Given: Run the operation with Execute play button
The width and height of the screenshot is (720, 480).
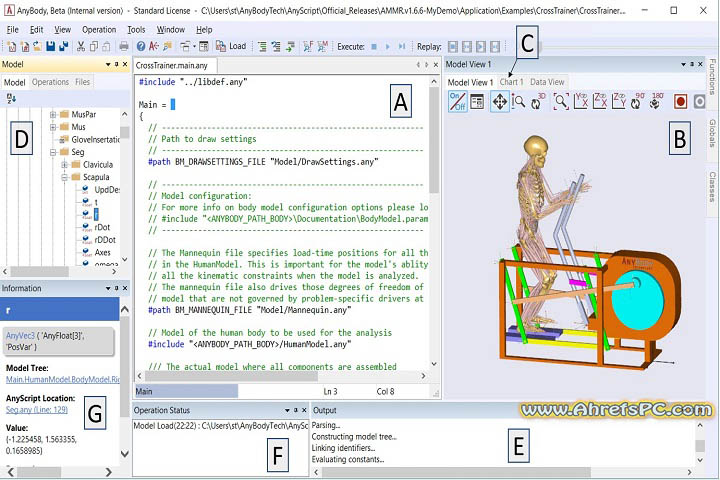Looking at the screenshot, I should pyautogui.click(x=388, y=46).
